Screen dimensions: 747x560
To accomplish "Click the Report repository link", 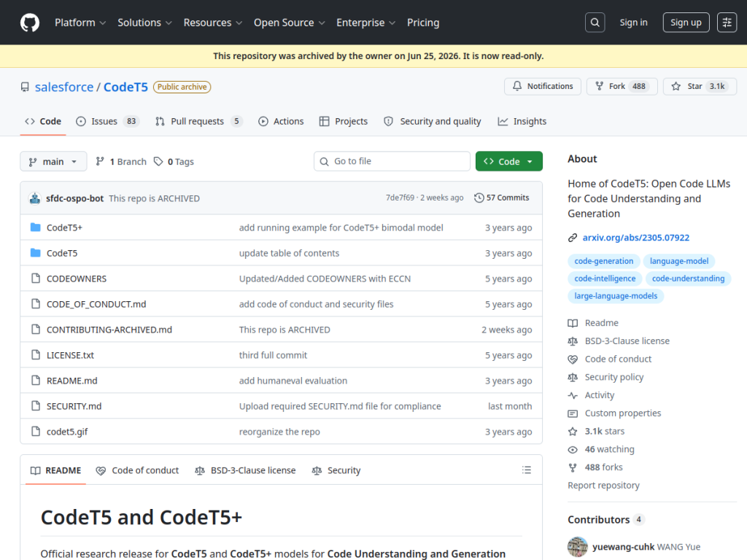I will pyautogui.click(x=603, y=485).
